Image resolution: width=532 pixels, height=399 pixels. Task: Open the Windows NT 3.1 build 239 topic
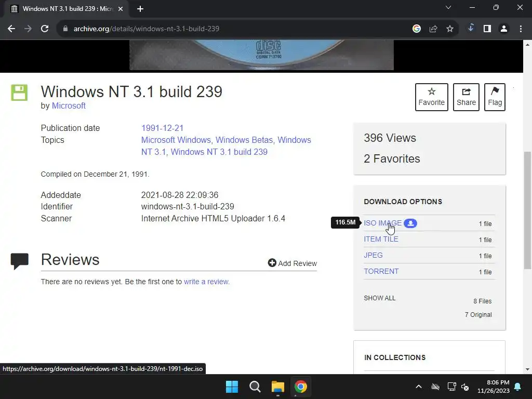[219, 152]
